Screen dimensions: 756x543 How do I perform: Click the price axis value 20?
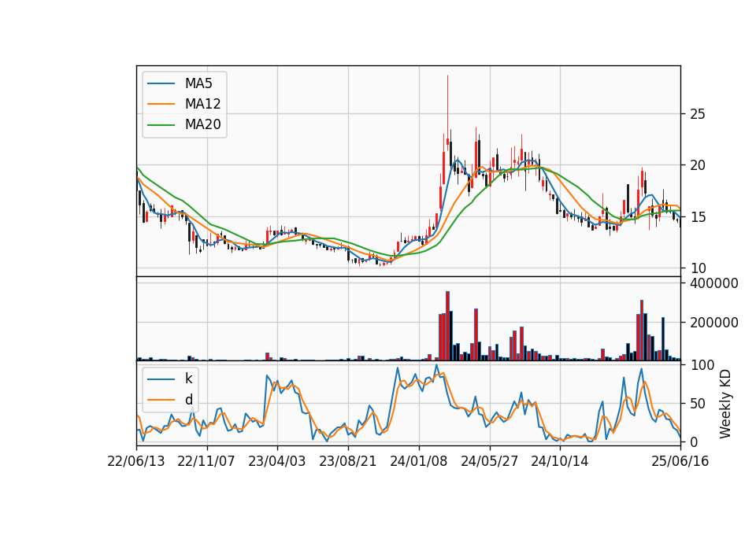point(697,165)
